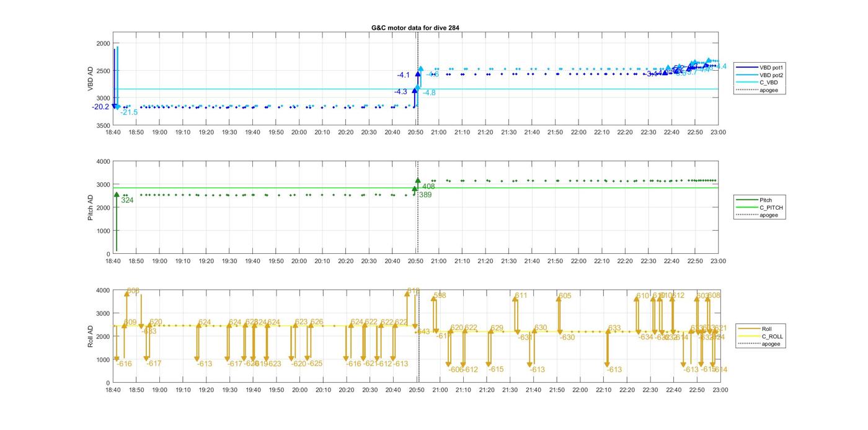Click the '626' roll data label
The image size is (868, 430).
tap(317, 322)
